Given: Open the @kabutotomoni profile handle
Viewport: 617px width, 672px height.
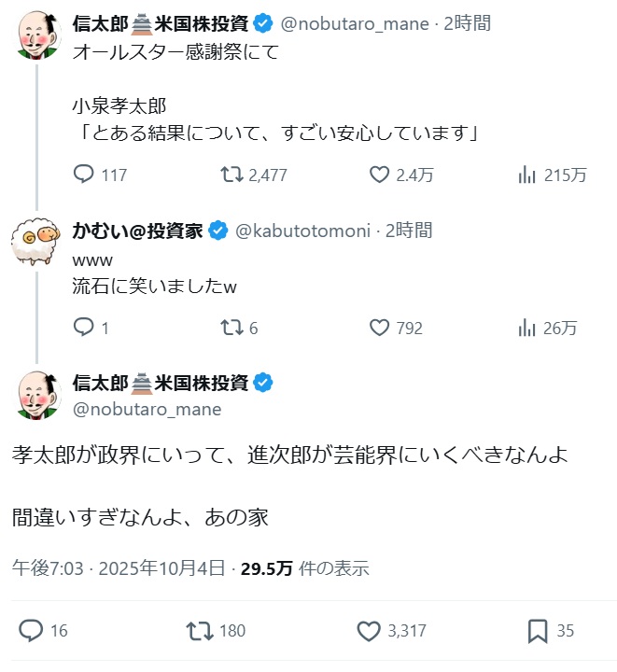Looking at the screenshot, I should click(303, 231).
